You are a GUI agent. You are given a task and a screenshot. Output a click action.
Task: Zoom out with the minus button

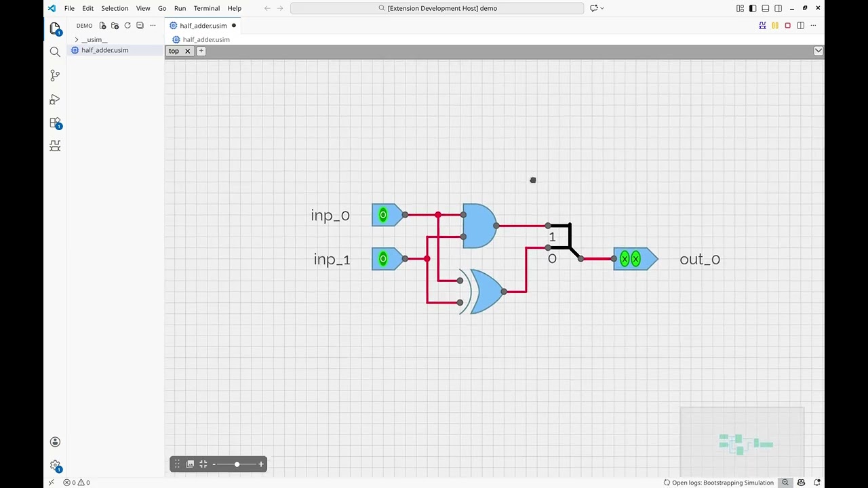coord(214,464)
